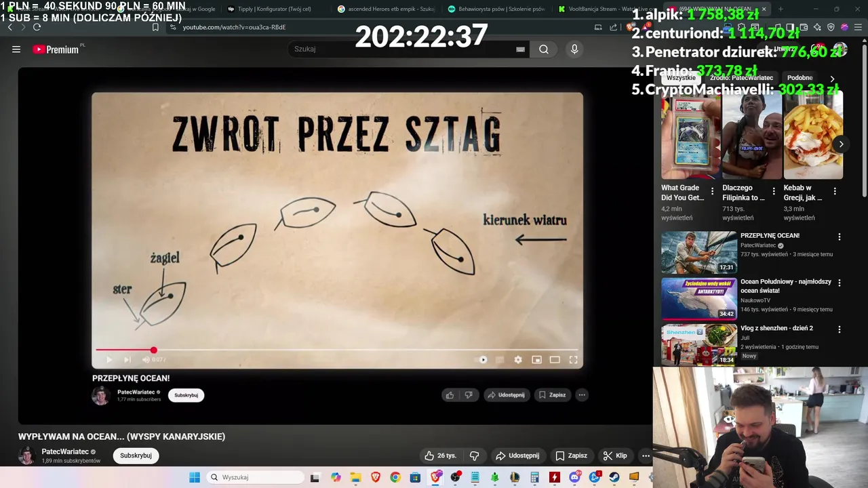Screen dimensions: 868x488
Task: Click Windows taskbar Wyszukaj search box
Action: (x=254, y=477)
